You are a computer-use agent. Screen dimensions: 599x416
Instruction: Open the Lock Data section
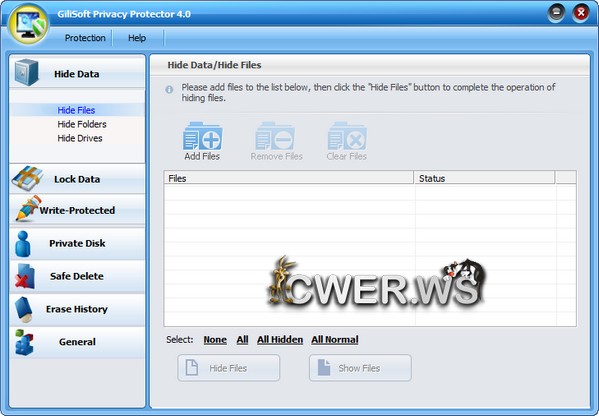[x=77, y=179]
